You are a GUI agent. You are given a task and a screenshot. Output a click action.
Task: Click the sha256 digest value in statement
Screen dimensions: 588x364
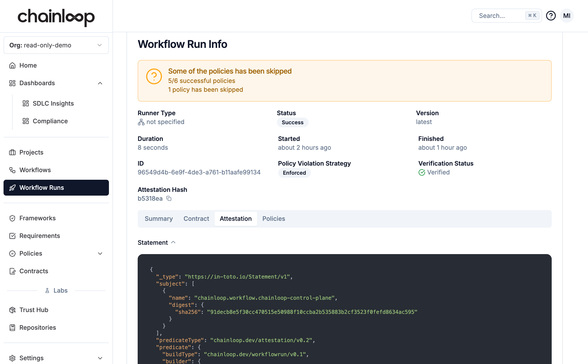coord(312,312)
